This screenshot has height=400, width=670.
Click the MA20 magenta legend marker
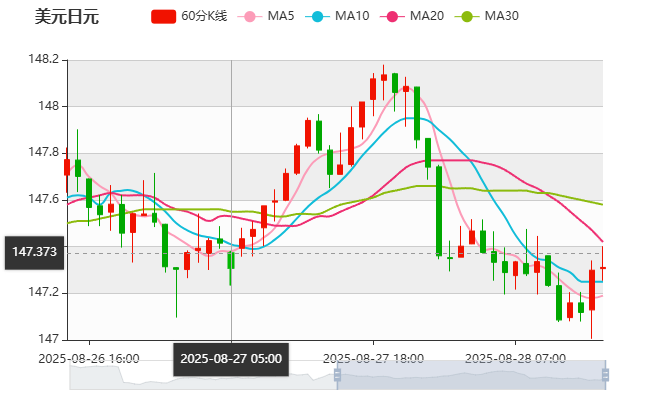(393, 16)
